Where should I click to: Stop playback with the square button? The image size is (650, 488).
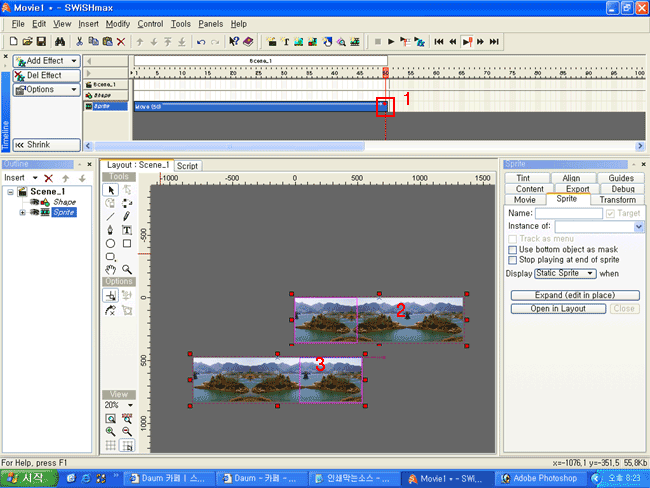click(378, 41)
